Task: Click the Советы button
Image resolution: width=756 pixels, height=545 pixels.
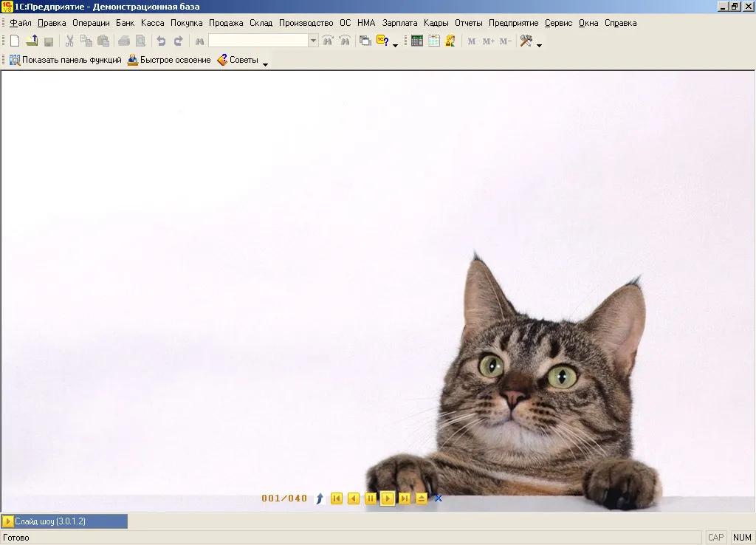Action: pos(238,61)
